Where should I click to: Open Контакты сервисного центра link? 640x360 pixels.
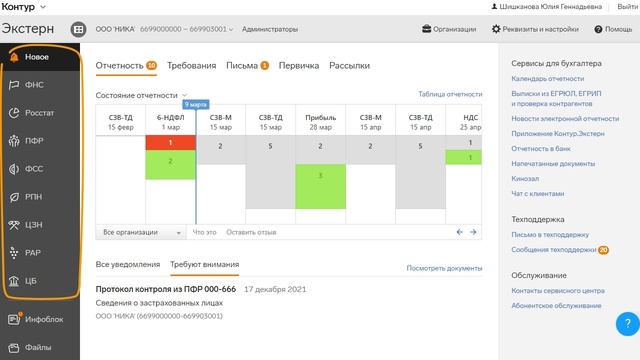click(x=558, y=291)
